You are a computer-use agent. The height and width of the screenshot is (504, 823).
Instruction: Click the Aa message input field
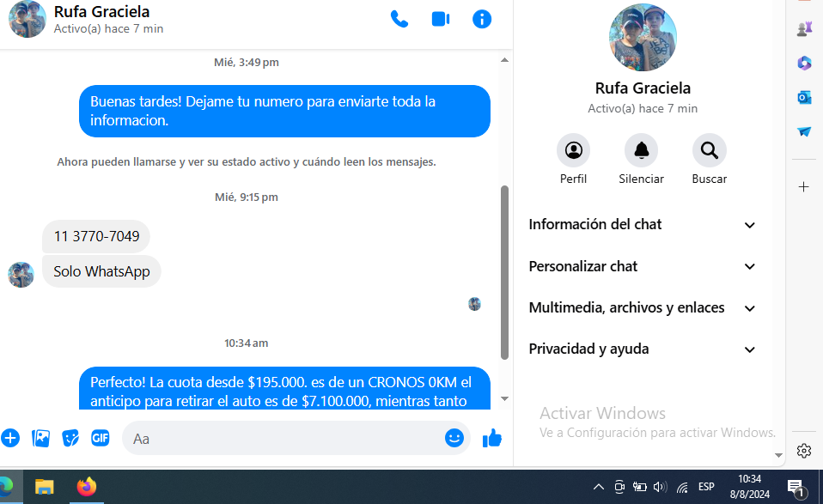click(x=283, y=438)
